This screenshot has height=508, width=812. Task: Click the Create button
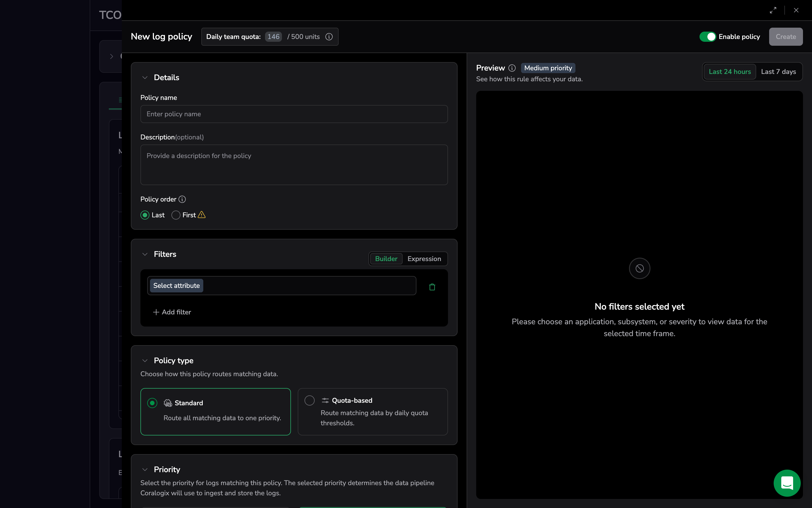pyautogui.click(x=785, y=37)
